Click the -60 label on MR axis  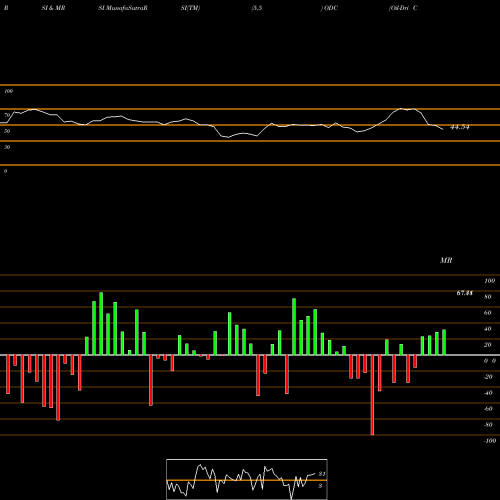[488, 409]
